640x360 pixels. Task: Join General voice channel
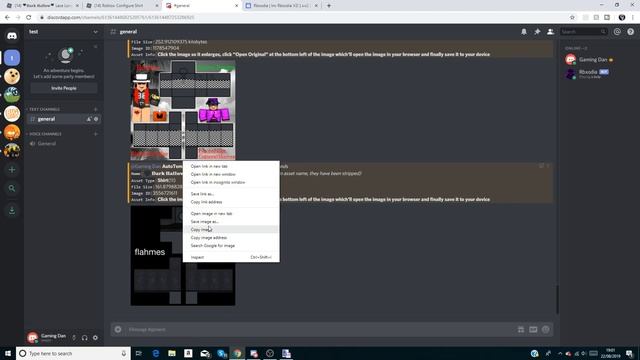click(x=64, y=144)
